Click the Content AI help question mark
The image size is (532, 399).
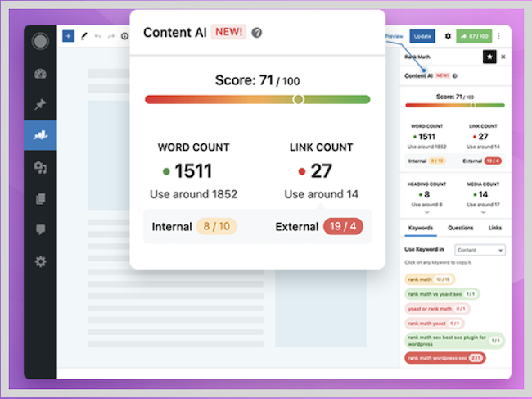coord(257,33)
